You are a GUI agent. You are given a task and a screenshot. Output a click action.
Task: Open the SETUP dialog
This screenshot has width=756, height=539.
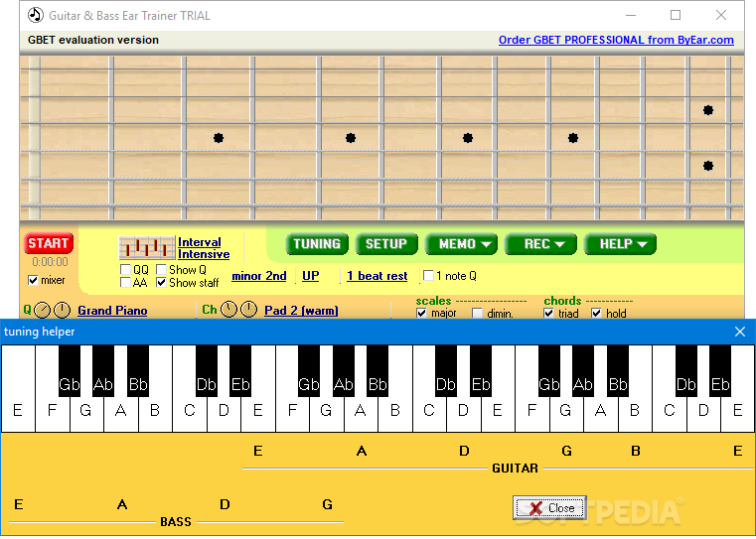pyautogui.click(x=386, y=244)
